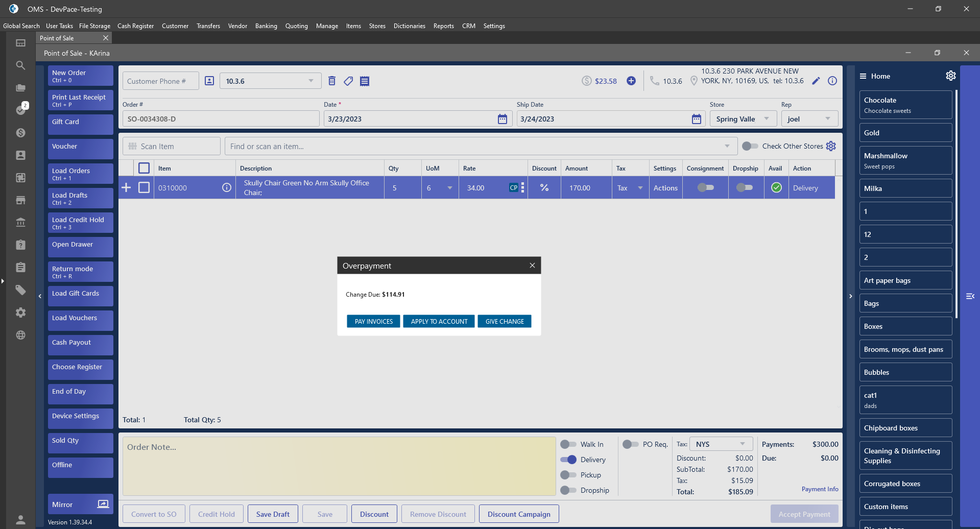Open the customer contact card icon

pos(209,81)
